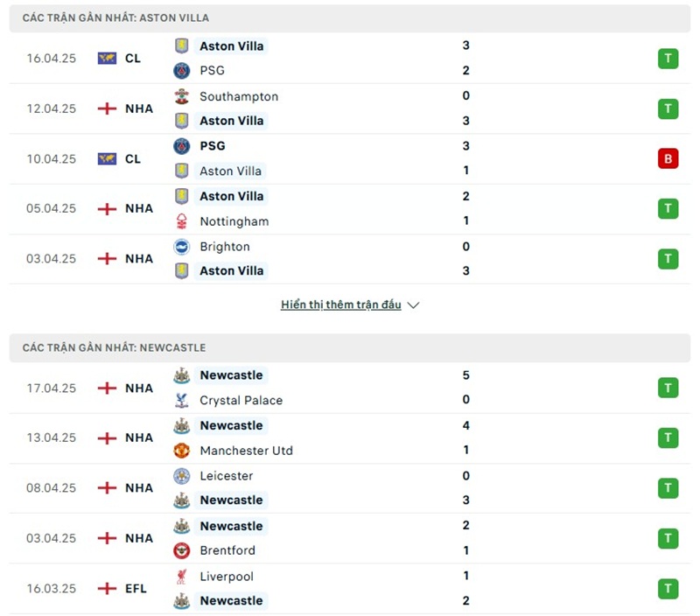
Task: Click green T badge for Liverpool vs Newcastle
Action: coord(668,589)
